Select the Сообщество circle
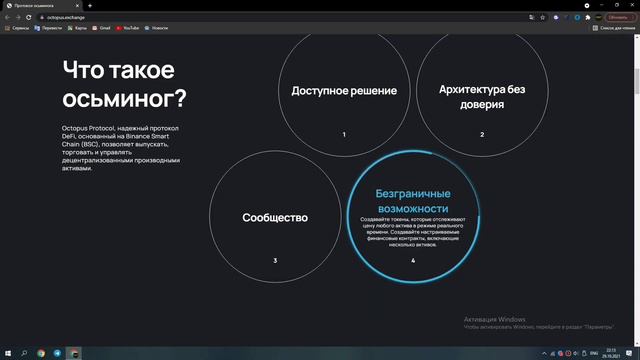The width and height of the screenshot is (640, 360). 275,217
